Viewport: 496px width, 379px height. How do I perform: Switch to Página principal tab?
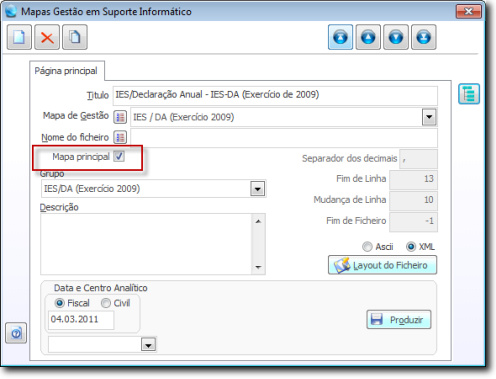point(66,71)
